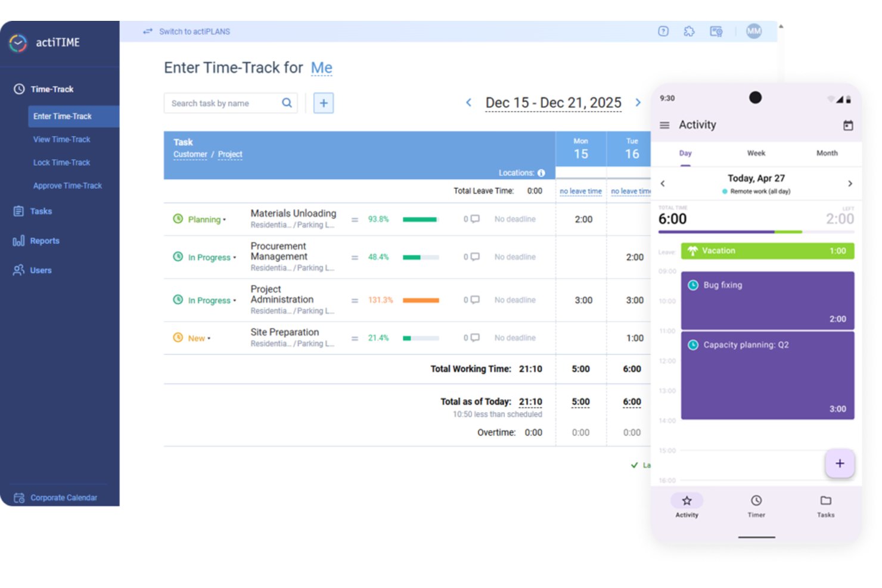The image size is (882, 588).
Task: Click the Procurement Management task name
Action: tap(279, 251)
